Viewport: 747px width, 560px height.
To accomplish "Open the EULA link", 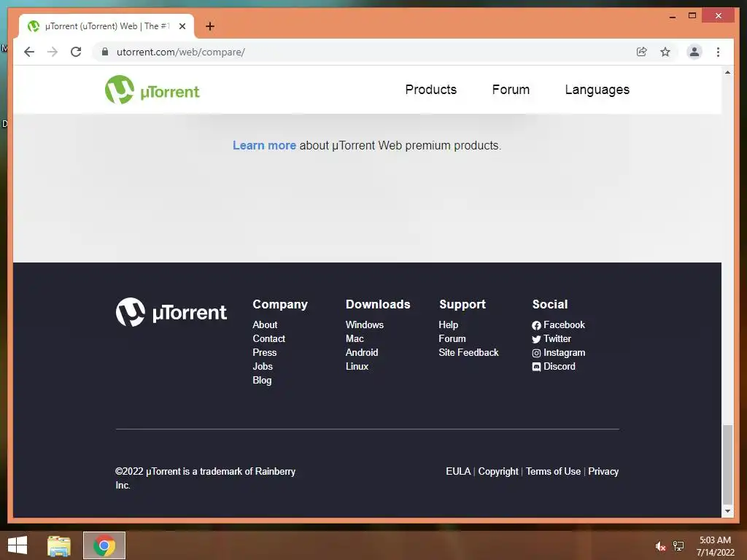I will click(458, 472).
